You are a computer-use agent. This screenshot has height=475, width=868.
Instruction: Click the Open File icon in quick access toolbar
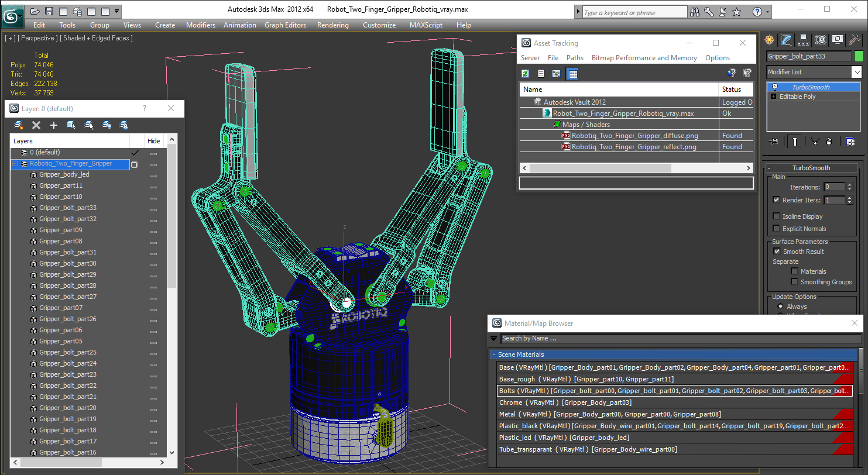click(36, 11)
